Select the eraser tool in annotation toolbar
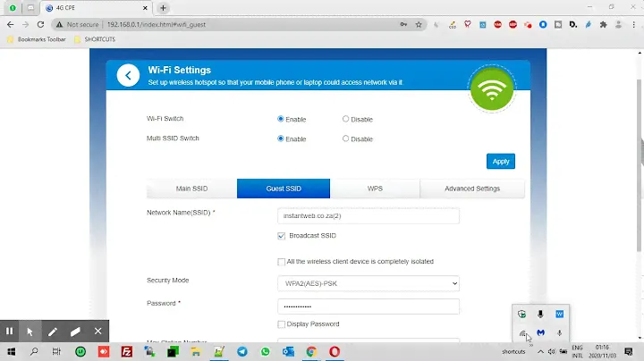Image resolution: width=644 pixels, height=361 pixels. point(76,332)
